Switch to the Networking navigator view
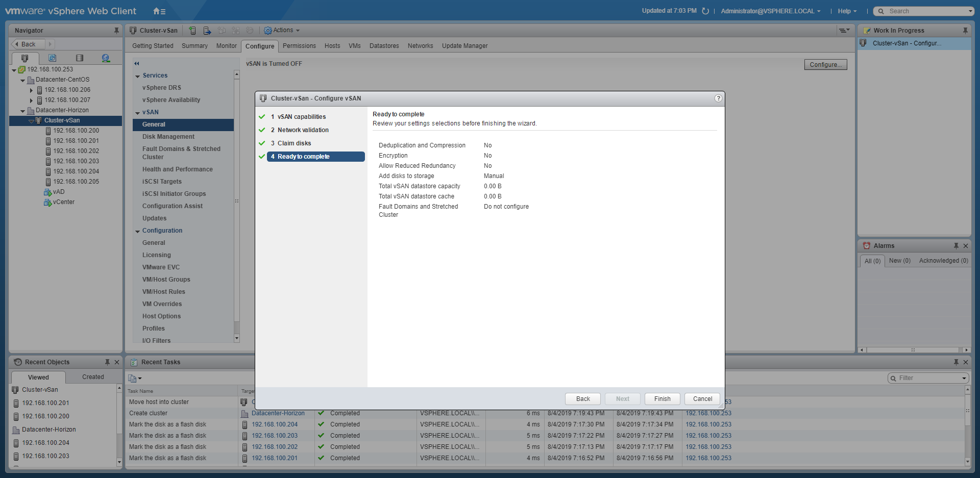The width and height of the screenshot is (980, 478). pyautogui.click(x=106, y=58)
